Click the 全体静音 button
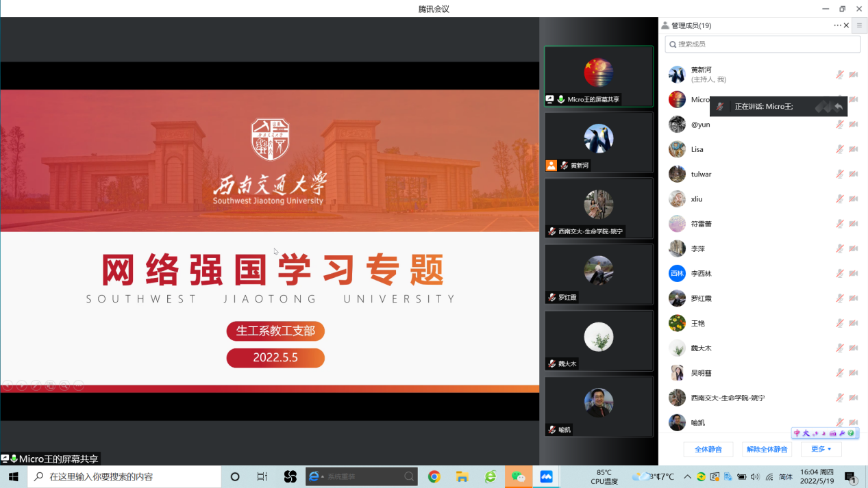 pyautogui.click(x=708, y=450)
